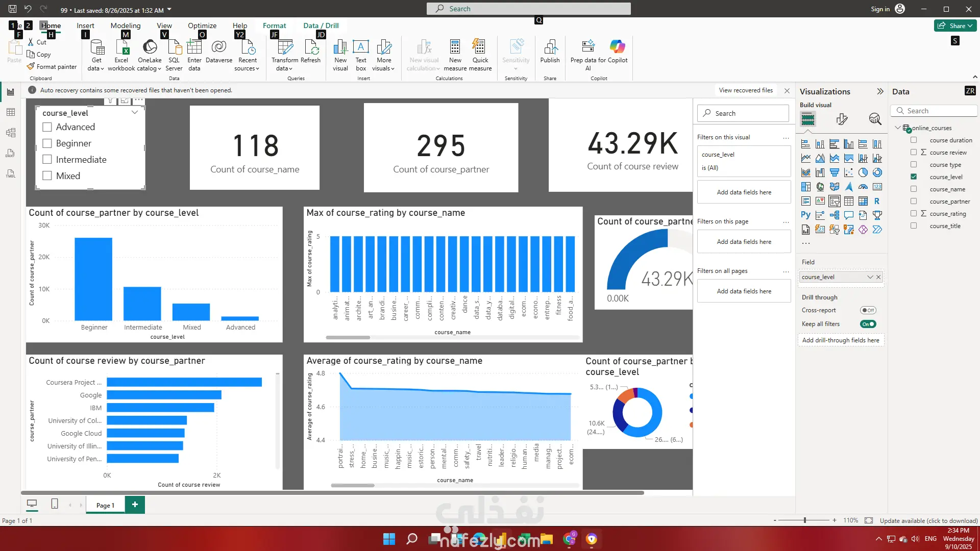Check the Beginner slicer checkbox
This screenshot has height=551, width=980.
(x=47, y=143)
